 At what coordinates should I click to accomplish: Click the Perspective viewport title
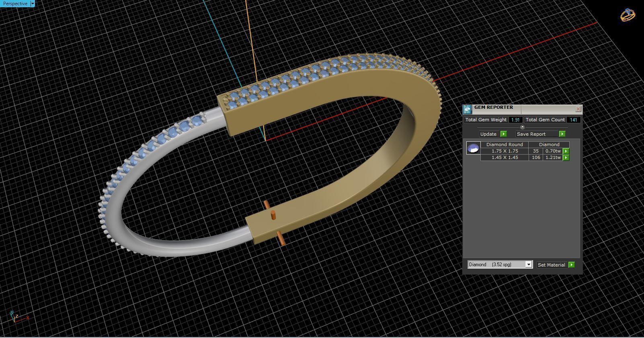tap(15, 4)
